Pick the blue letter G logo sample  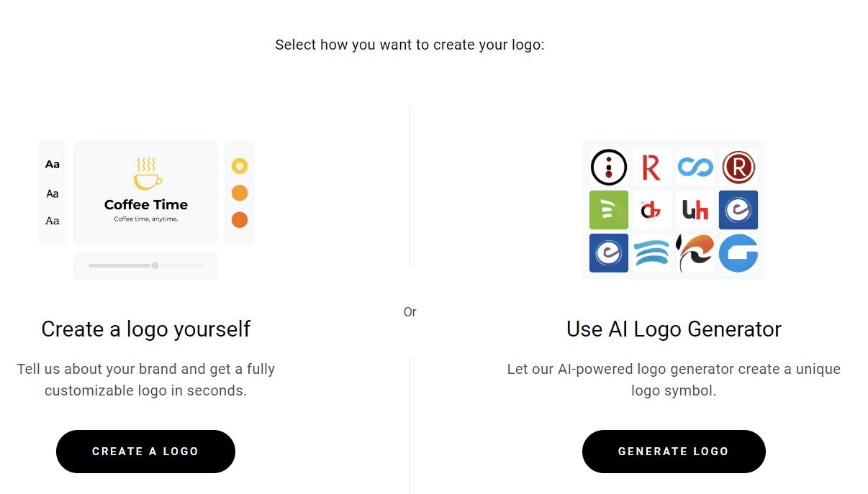click(738, 252)
